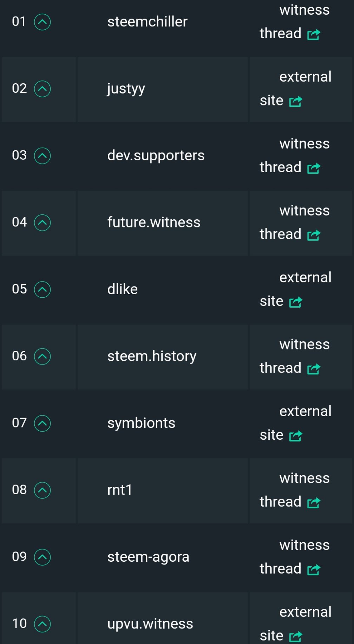Upvote upvu.witness using the chevron icon
This screenshot has height=644, width=354.
coord(42,624)
